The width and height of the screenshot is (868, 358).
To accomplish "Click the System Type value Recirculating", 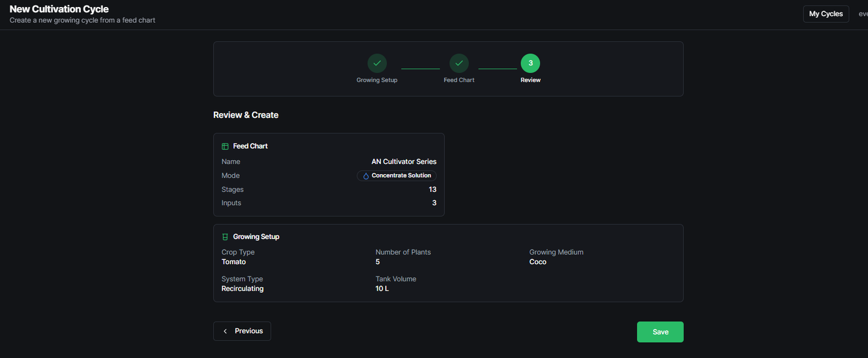I will click(x=242, y=289).
